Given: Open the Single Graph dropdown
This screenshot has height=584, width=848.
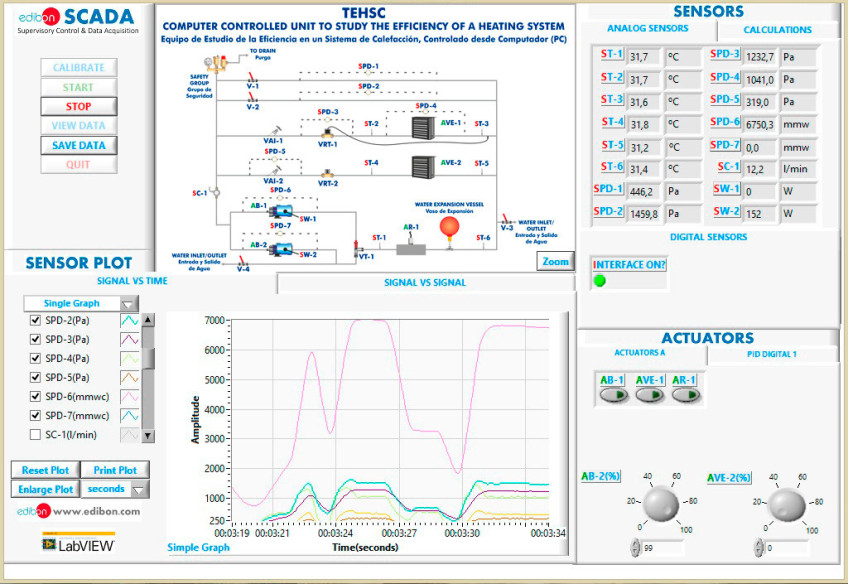Looking at the screenshot, I should (x=81, y=303).
